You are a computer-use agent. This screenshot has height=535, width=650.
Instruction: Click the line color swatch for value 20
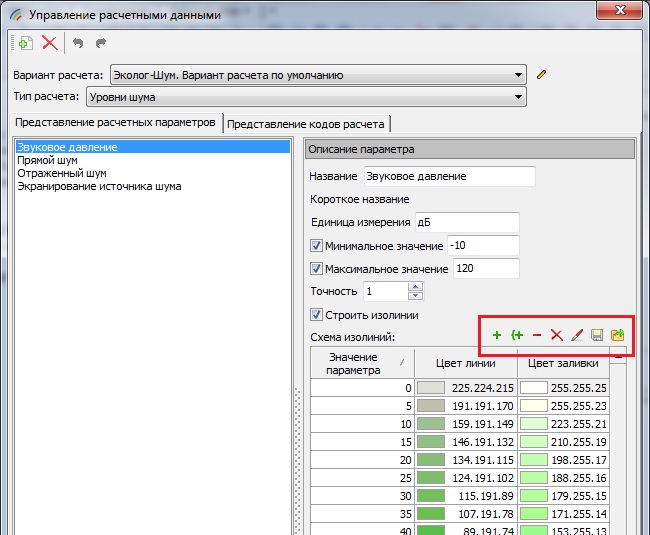431,459
